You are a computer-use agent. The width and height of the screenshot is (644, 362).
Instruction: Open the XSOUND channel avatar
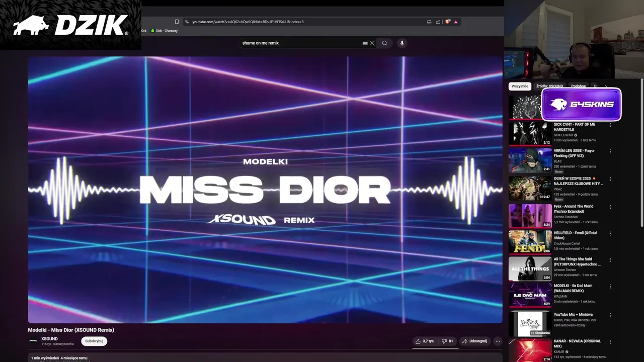tap(33, 340)
